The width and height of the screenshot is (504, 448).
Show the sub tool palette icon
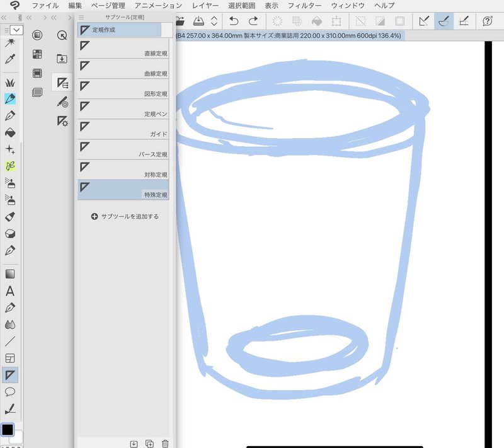point(62,83)
